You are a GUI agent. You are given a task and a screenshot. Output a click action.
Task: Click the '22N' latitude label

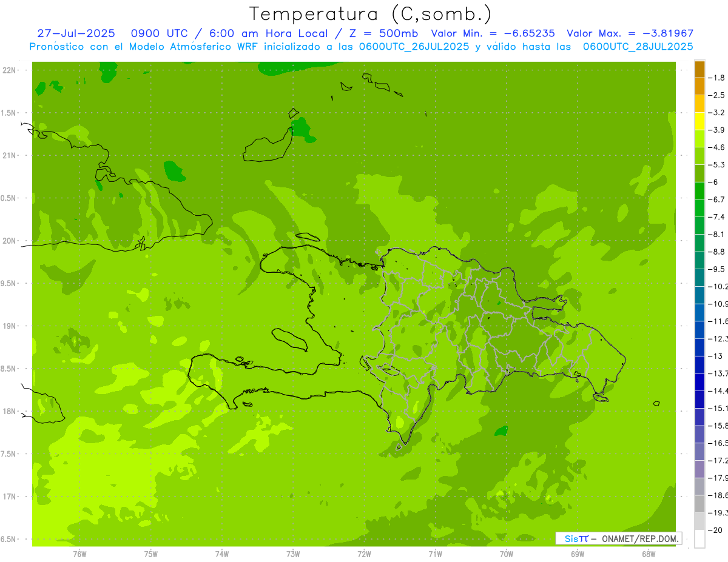(x=9, y=70)
